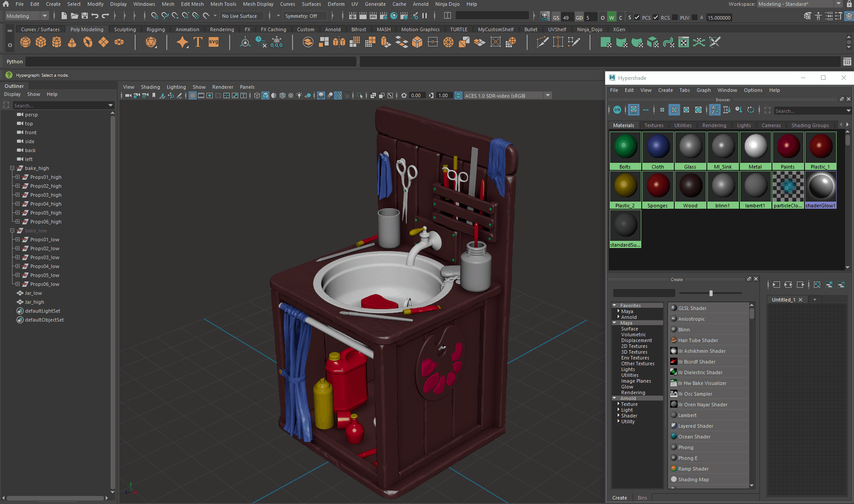Click the Hypershade ON swatch toggle

pos(617,110)
